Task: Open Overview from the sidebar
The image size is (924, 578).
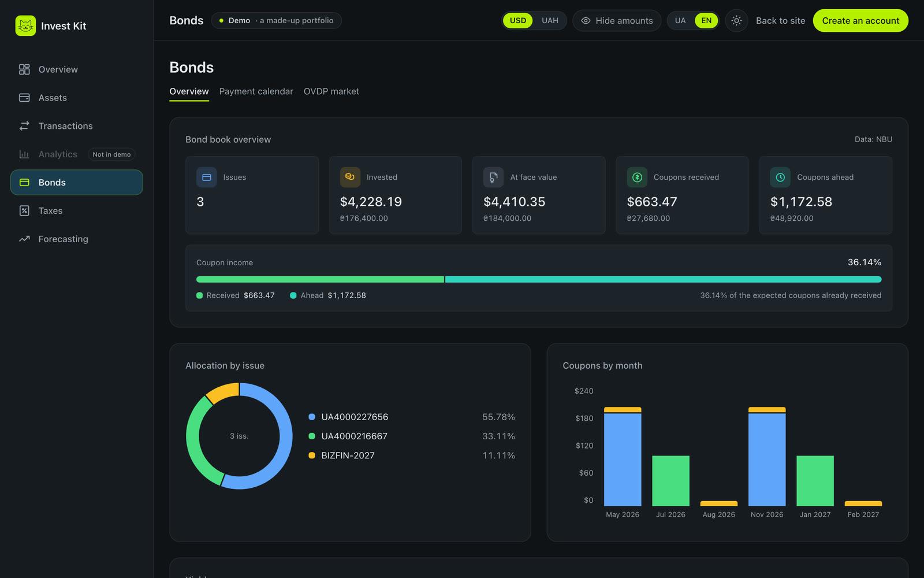Action: click(76, 69)
